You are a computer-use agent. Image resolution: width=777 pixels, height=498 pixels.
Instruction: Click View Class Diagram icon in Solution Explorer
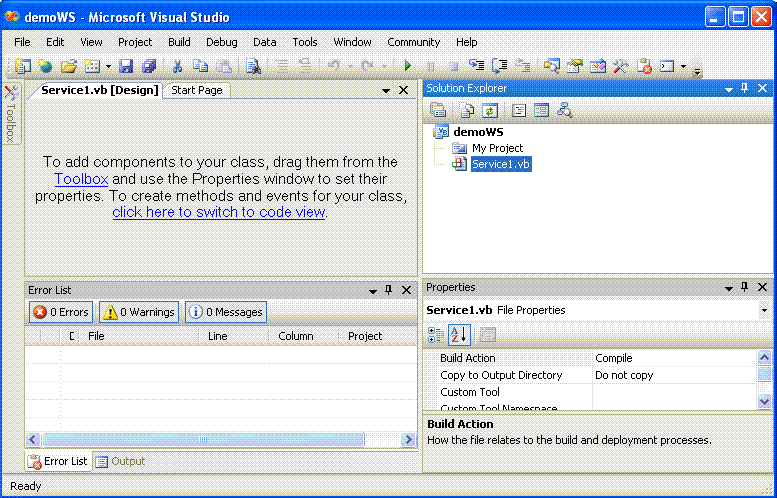[x=564, y=110]
